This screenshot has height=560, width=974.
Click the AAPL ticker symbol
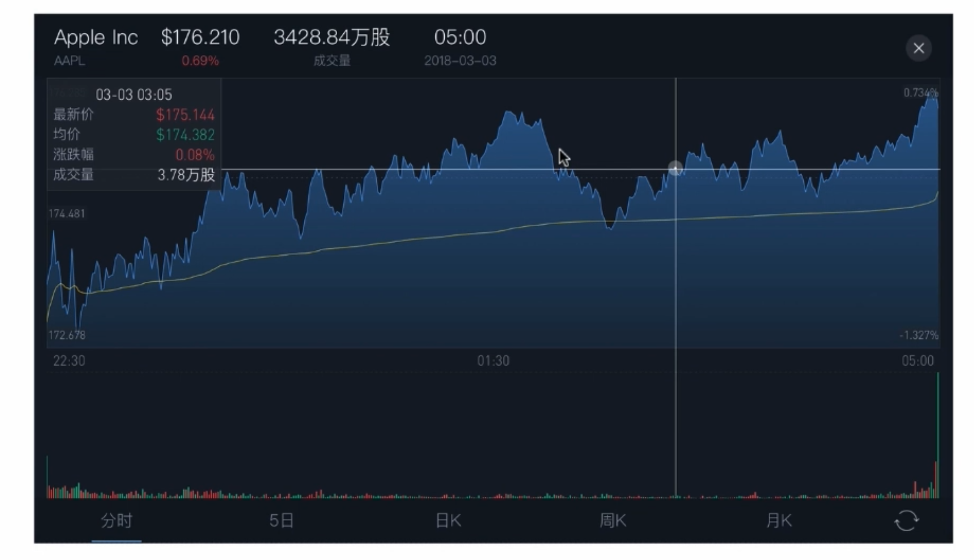[x=70, y=61]
